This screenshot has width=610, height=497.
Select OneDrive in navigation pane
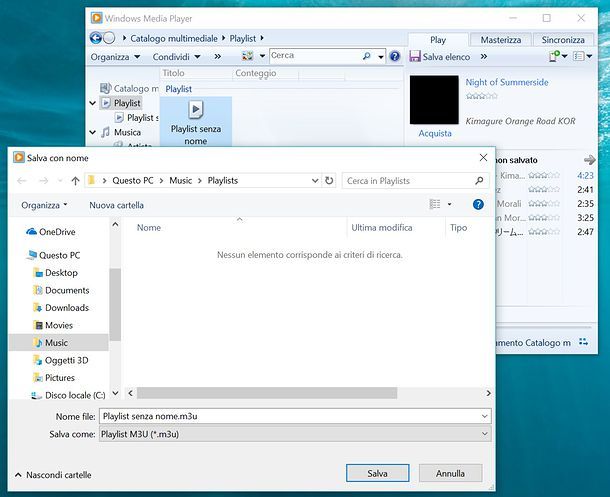click(x=51, y=232)
